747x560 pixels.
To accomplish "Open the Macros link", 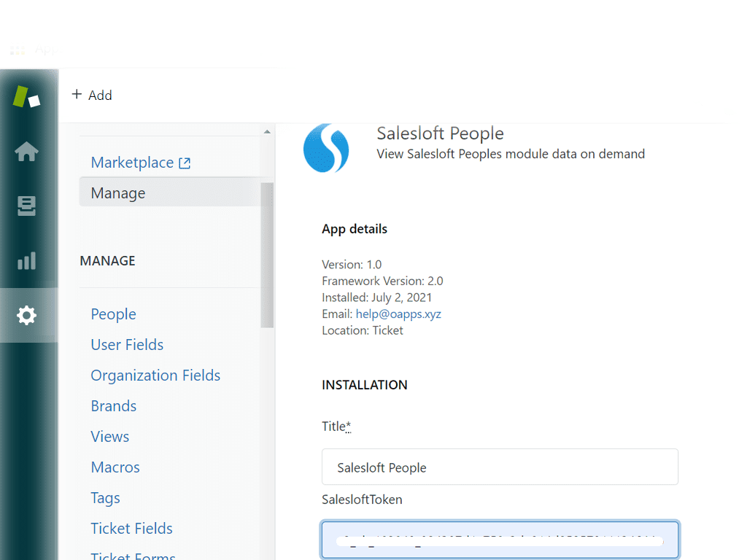I will (x=115, y=467).
